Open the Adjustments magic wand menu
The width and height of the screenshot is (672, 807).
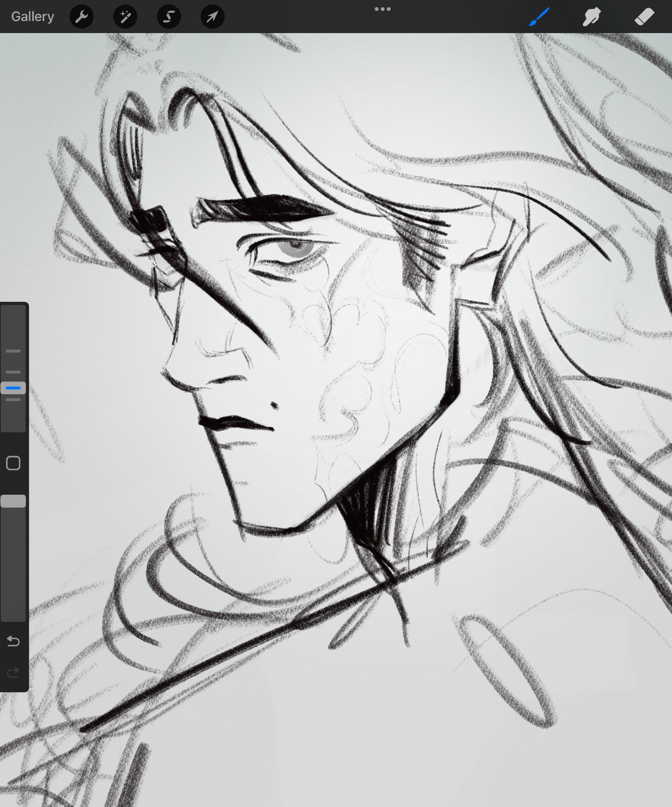[125, 17]
